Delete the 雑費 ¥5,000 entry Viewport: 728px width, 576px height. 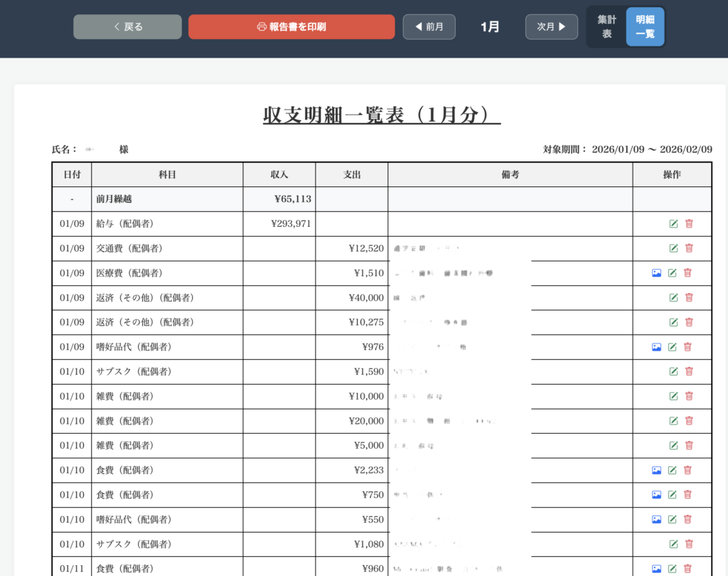pos(689,446)
